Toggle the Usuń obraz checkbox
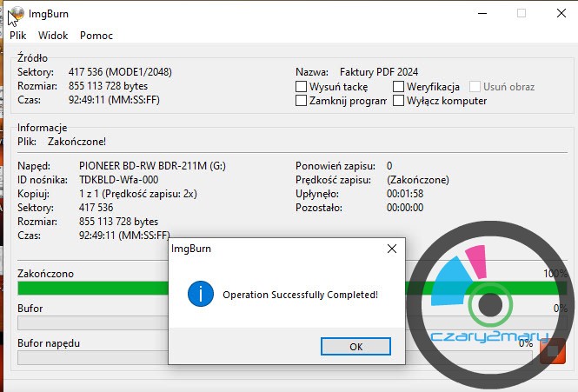This screenshot has width=578, height=392. [475, 87]
